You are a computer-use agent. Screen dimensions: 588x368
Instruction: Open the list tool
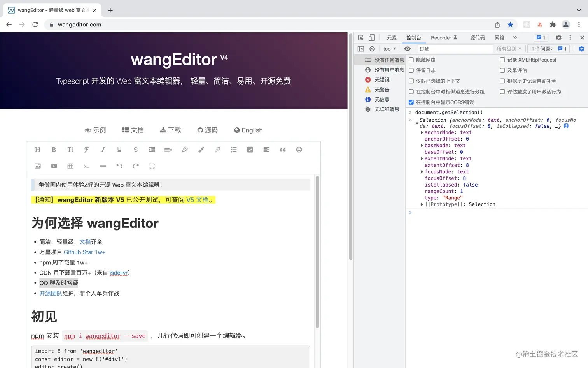pos(234,150)
